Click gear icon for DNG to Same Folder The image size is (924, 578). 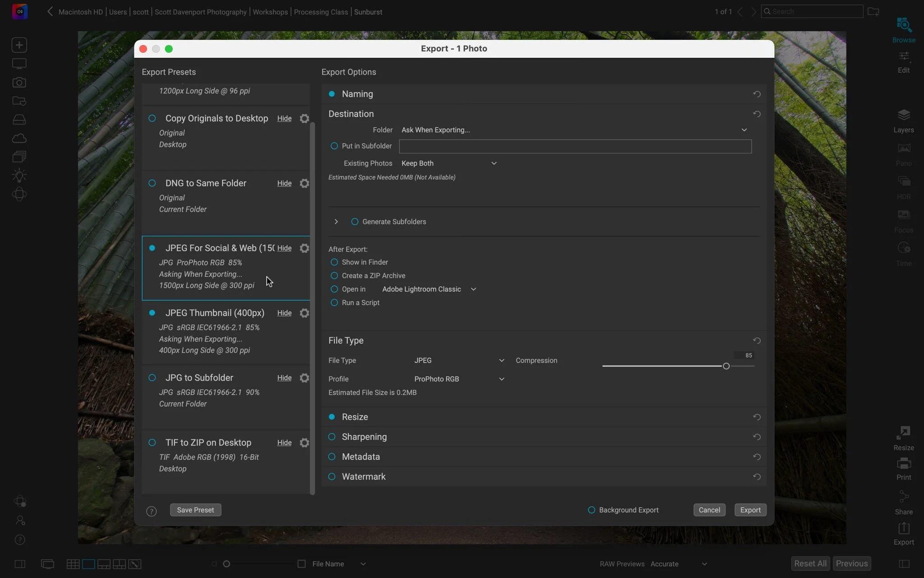pyautogui.click(x=305, y=183)
